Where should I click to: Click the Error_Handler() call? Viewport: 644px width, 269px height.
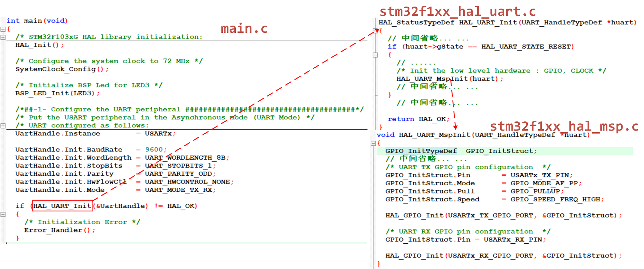click(59, 230)
